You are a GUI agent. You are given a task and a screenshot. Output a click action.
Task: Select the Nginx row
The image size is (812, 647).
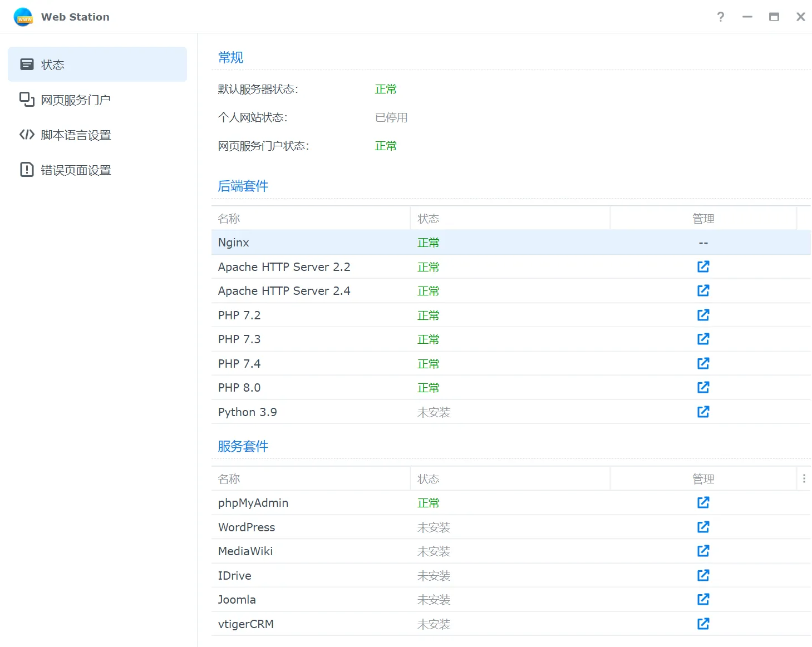click(x=511, y=243)
